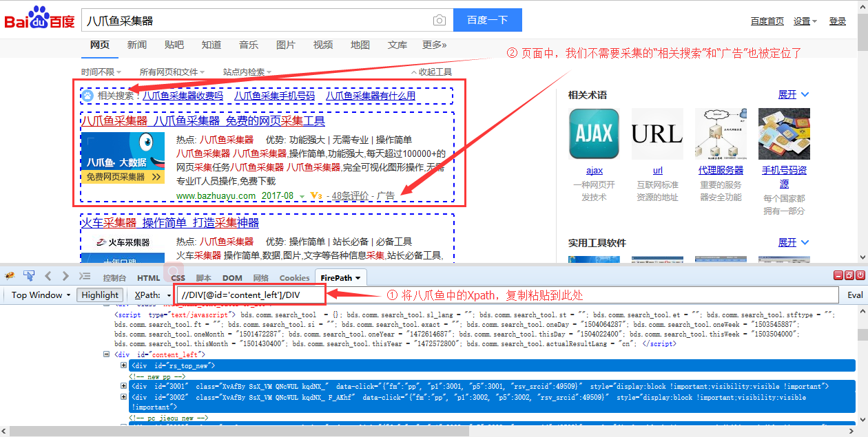Click the 48条评价 reviews link
The image size is (868, 437).
pyautogui.click(x=350, y=196)
